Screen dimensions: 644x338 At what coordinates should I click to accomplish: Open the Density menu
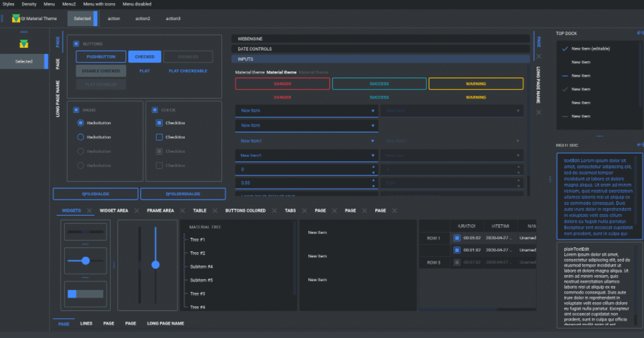click(x=29, y=4)
